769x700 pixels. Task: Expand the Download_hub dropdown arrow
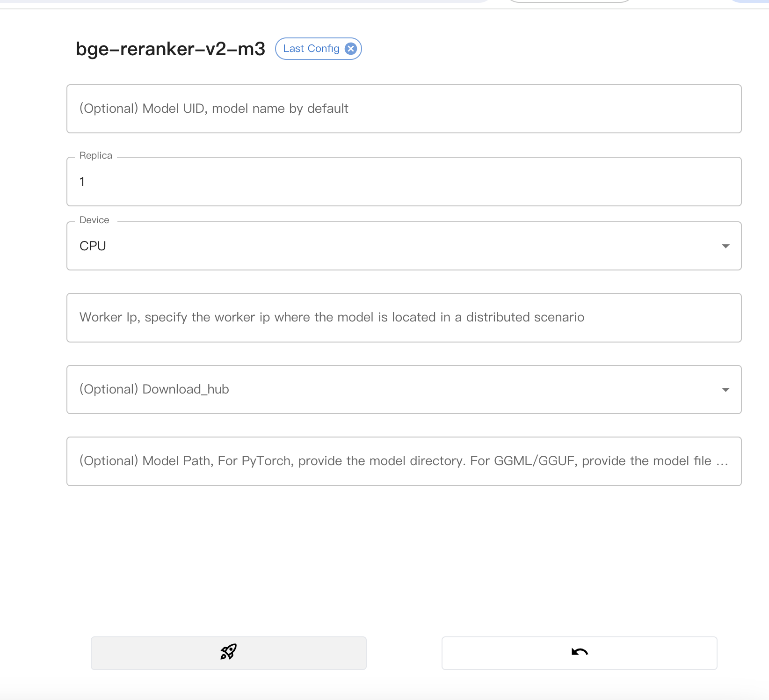725,390
